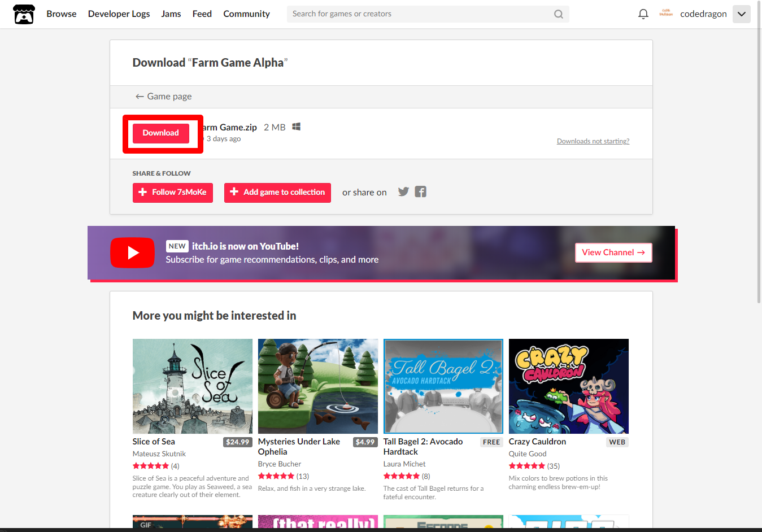Image resolution: width=762 pixels, height=532 pixels.
Task: Click the search magnifier icon
Action: (559, 14)
